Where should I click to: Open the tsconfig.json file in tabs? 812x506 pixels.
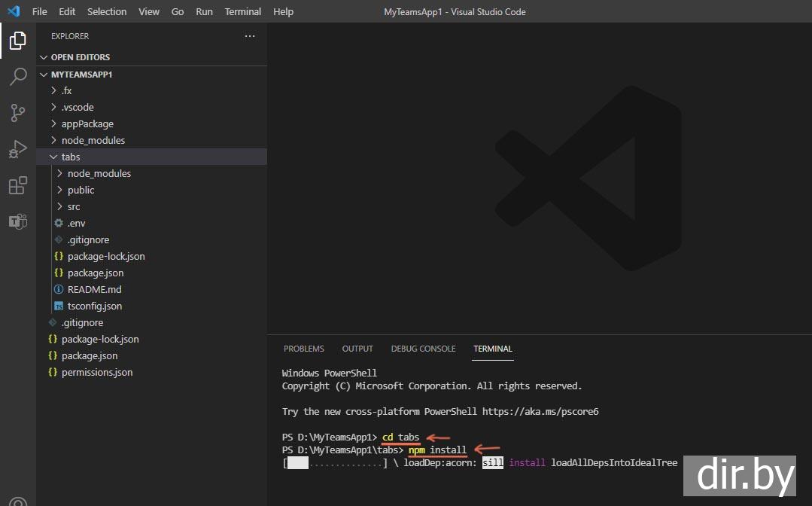(x=94, y=306)
